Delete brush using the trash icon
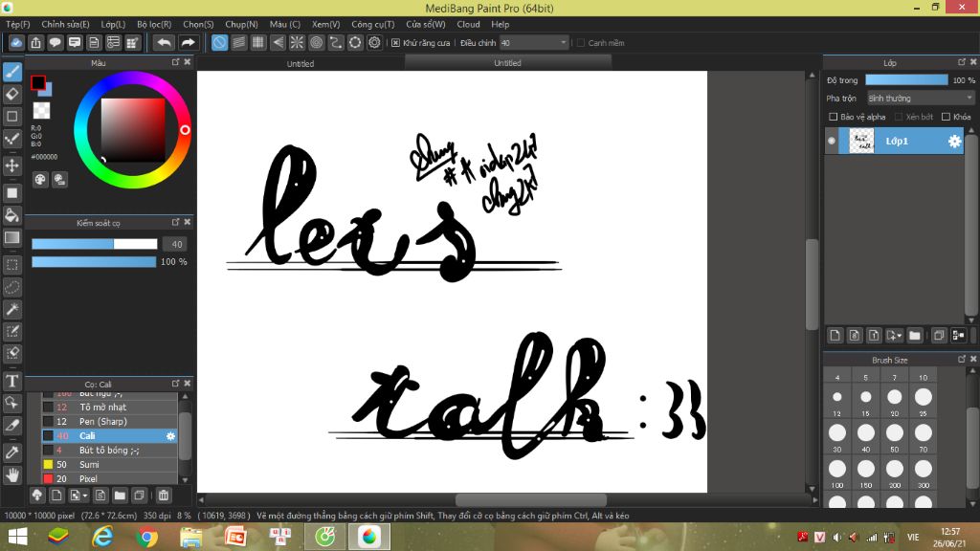This screenshot has width=980, height=551. click(164, 496)
